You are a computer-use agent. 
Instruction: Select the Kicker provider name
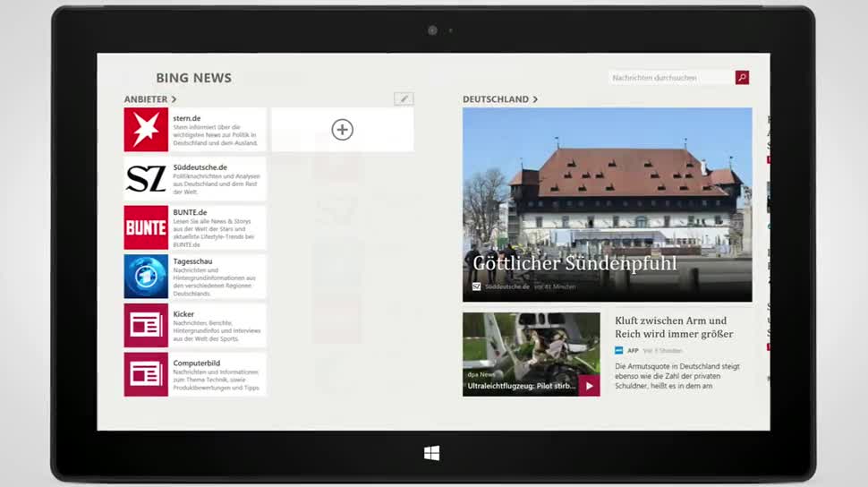[x=183, y=314]
